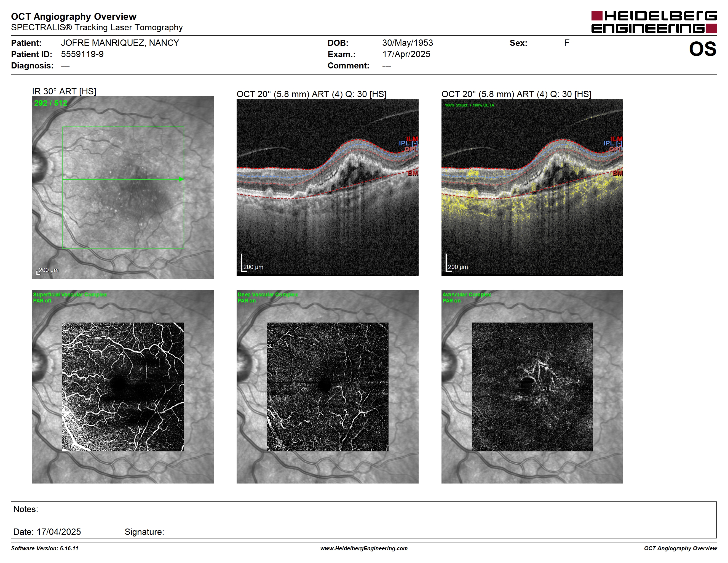Click the www.HeidelbergEngineering.com link
The width and height of the screenshot is (728, 563).
(x=364, y=548)
